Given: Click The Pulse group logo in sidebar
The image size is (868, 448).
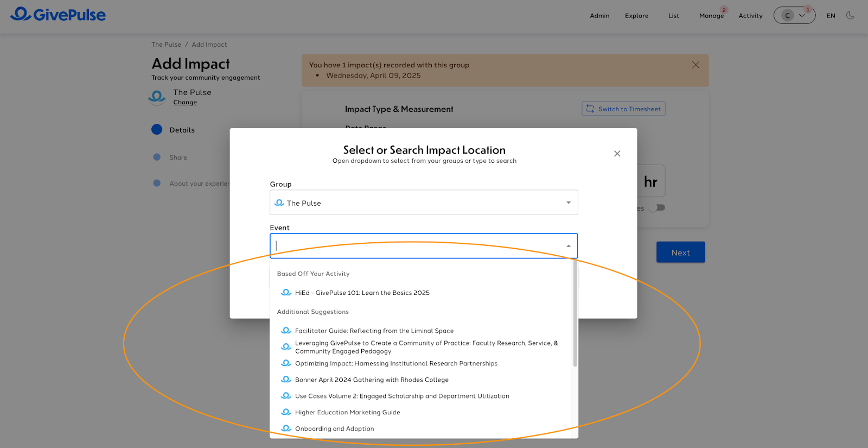Looking at the screenshot, I should [x=157, y=97].
